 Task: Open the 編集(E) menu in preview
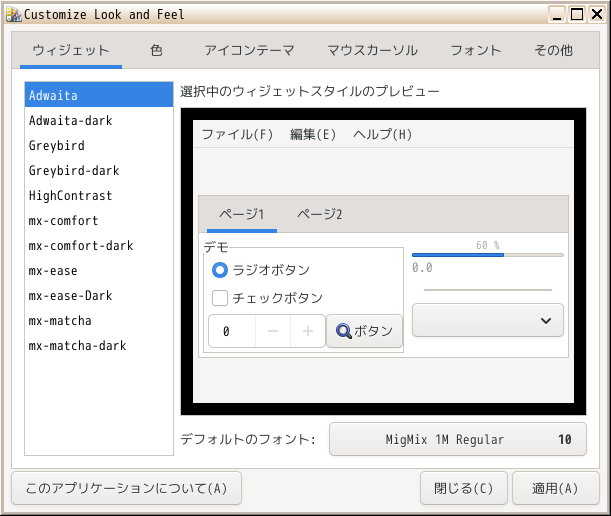pos(313,134)
